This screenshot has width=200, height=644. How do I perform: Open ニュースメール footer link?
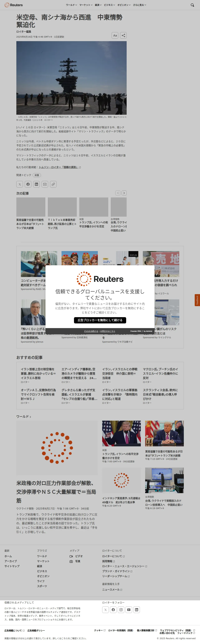pyautogui.click(x=112, y=589)
